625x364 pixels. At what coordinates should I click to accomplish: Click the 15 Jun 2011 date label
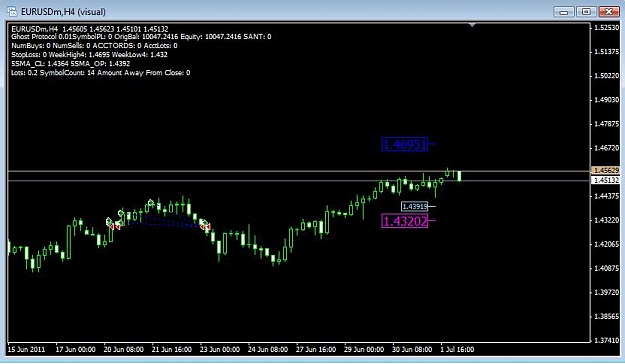coord(26,349)
